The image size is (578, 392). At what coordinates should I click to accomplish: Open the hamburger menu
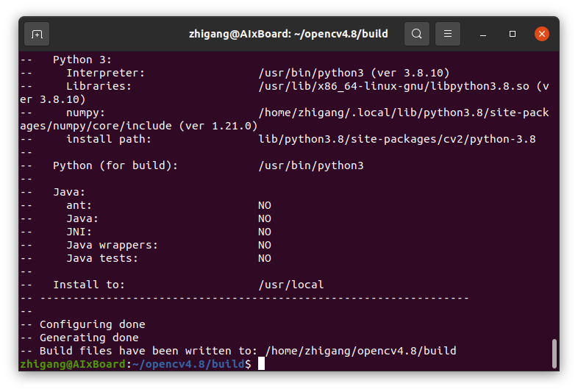click(448, 34)
